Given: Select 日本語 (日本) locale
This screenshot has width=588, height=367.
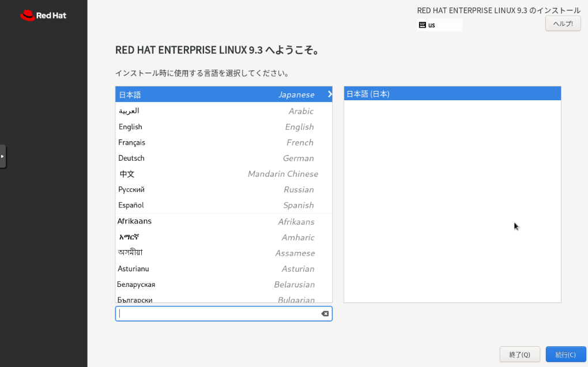Looking at the screenshot, I should point(452,94).
